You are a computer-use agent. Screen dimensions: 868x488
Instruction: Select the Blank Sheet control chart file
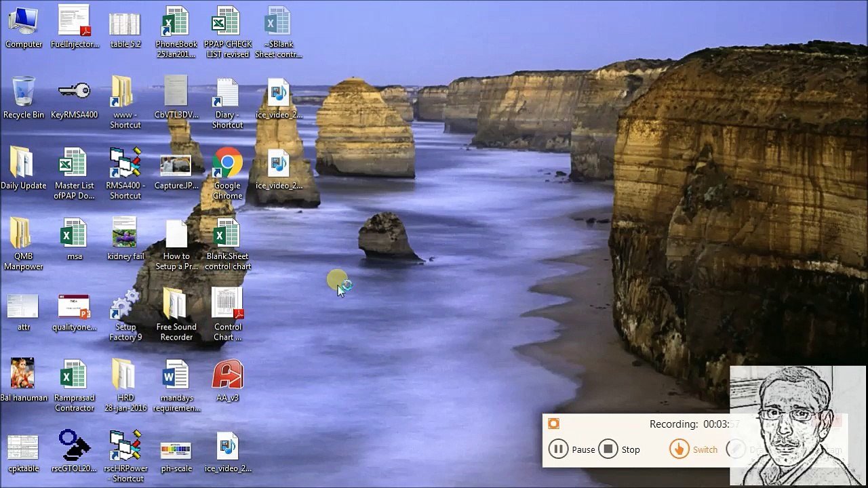227,244
